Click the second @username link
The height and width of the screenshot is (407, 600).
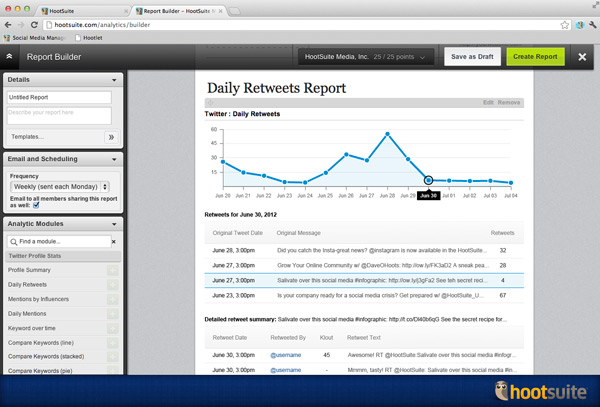click(285, 370)
